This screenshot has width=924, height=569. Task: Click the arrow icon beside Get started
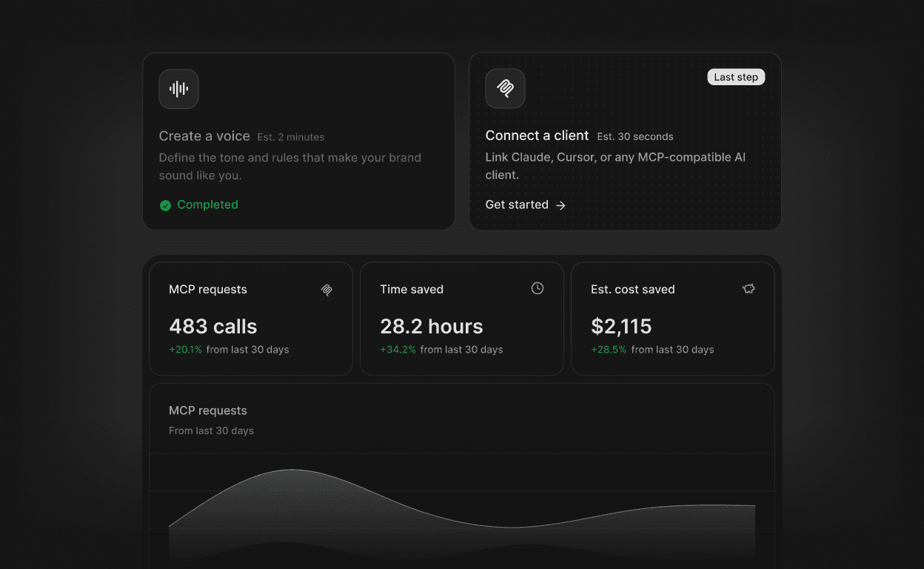click(x=561, y=205)
